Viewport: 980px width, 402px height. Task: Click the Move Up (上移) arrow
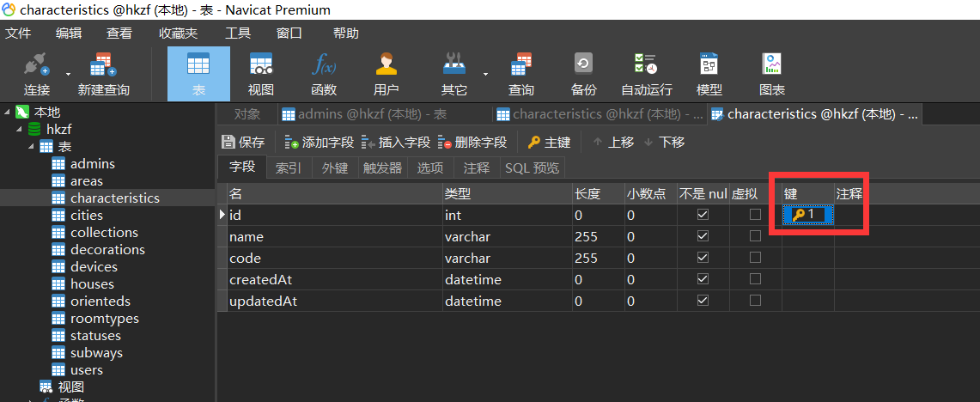[598, 143]
